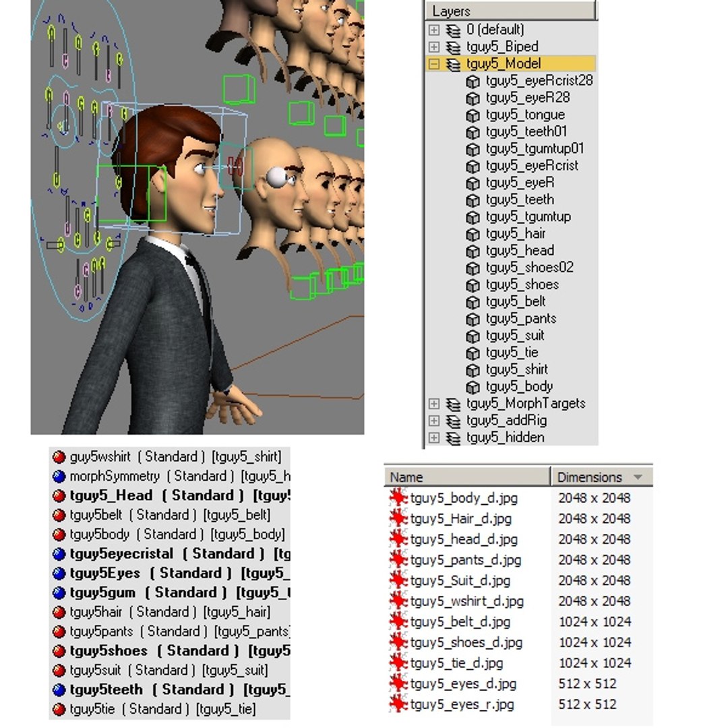The height and width of the screenshot is (728, 728).
Task: Expand the tguy5_hidden layer
Action: click(x=433, y=438)
